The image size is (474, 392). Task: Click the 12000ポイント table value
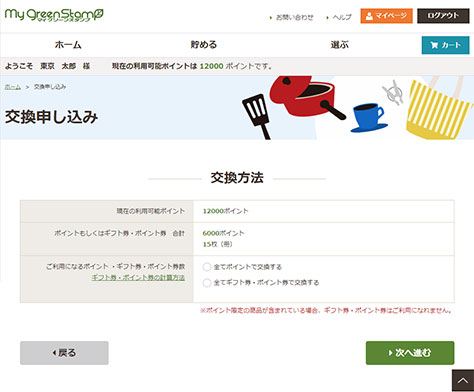[225, 211]
